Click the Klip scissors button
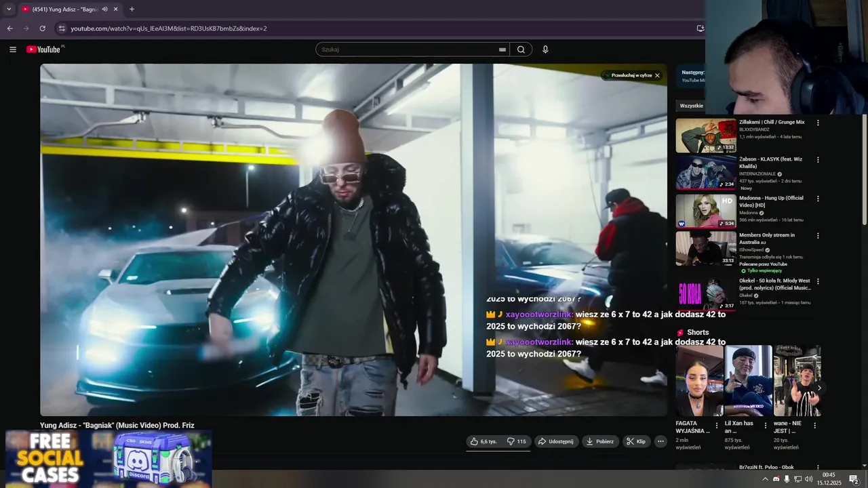 coord(636,441)
